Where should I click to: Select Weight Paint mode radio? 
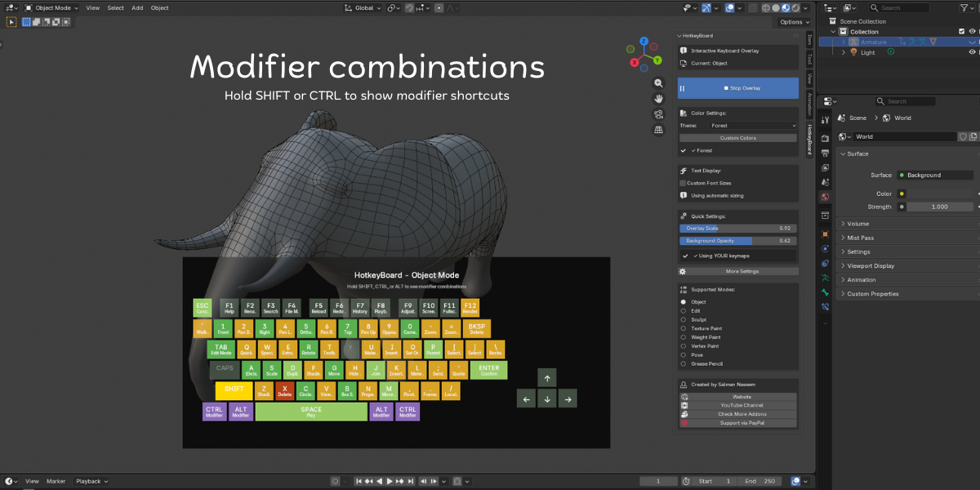pos(684,337)
